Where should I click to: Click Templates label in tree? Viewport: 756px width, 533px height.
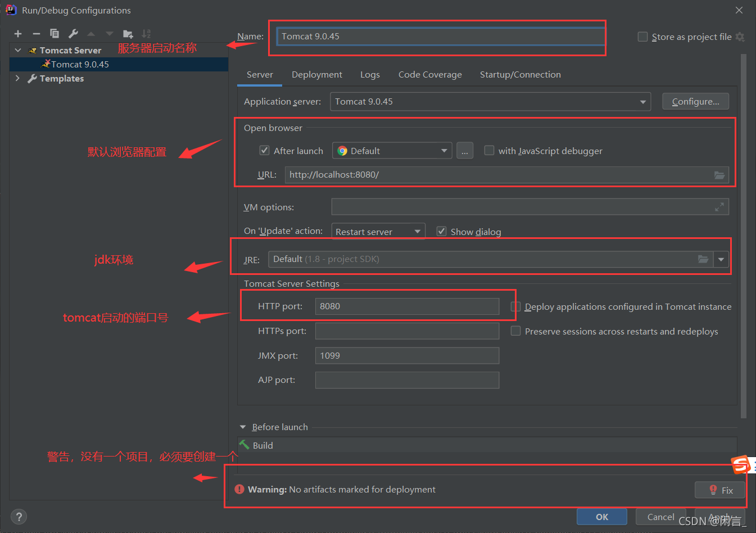[x=62, y=79]
